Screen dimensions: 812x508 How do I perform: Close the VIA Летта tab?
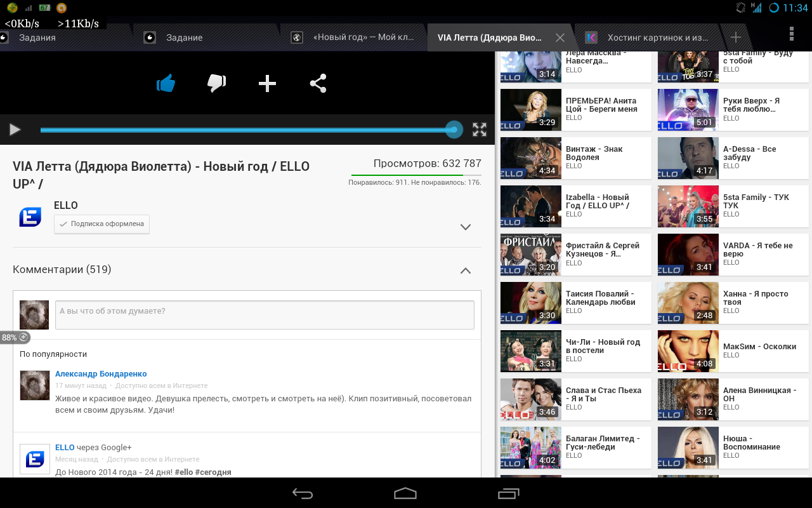coord(560,37)
